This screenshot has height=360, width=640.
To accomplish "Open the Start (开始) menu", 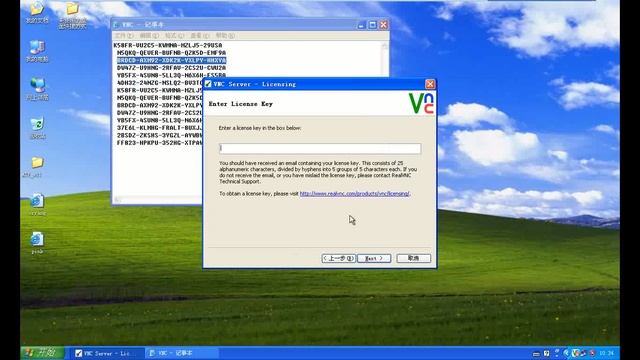I will tap(42, 353).
